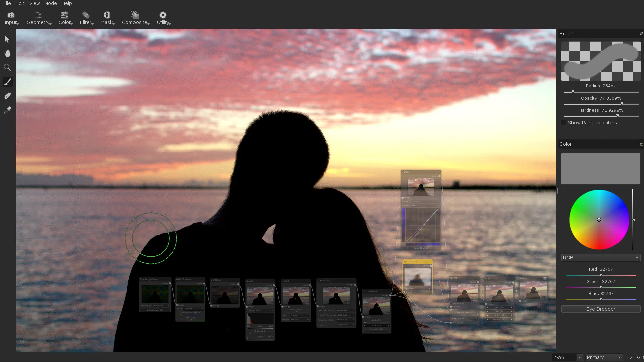Click the Paint Canvas node thumbnail
Image resolution: width=644 pixels, height=362 pixels.
(417, 278)
